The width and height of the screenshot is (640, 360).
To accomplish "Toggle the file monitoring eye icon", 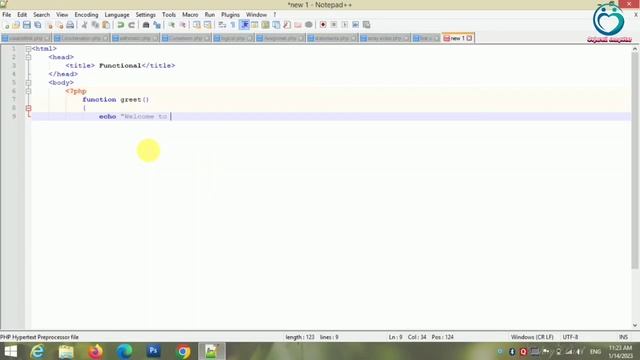I will [x=309, y=25].
